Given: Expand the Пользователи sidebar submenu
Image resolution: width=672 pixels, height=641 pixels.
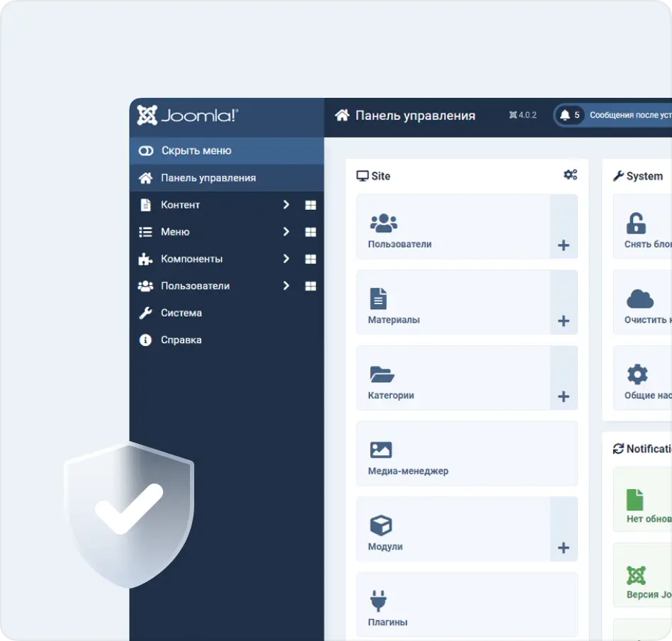Looking at the screenshot, I should coord(286,286).
